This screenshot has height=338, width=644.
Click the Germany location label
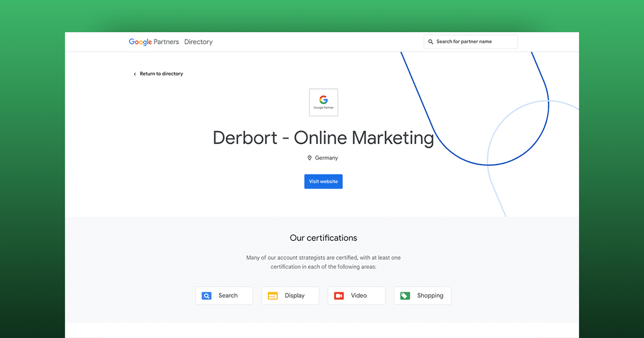click(x=326, y=158)
